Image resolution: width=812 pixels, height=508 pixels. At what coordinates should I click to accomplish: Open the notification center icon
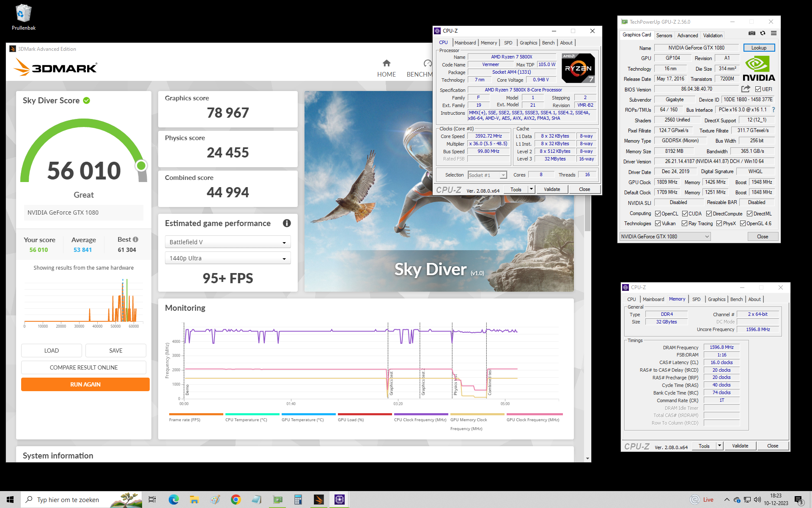pos(798,500)
